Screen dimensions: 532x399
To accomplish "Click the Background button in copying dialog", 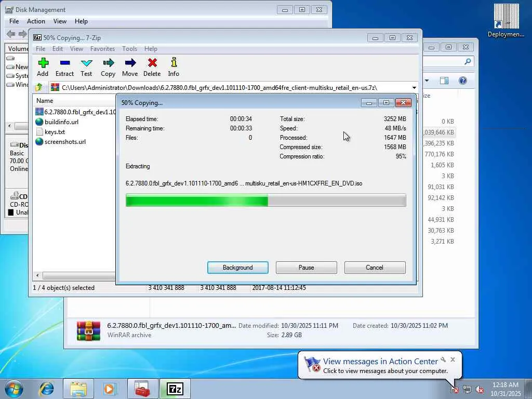I will pyautogui.click(x=238, y=268).
